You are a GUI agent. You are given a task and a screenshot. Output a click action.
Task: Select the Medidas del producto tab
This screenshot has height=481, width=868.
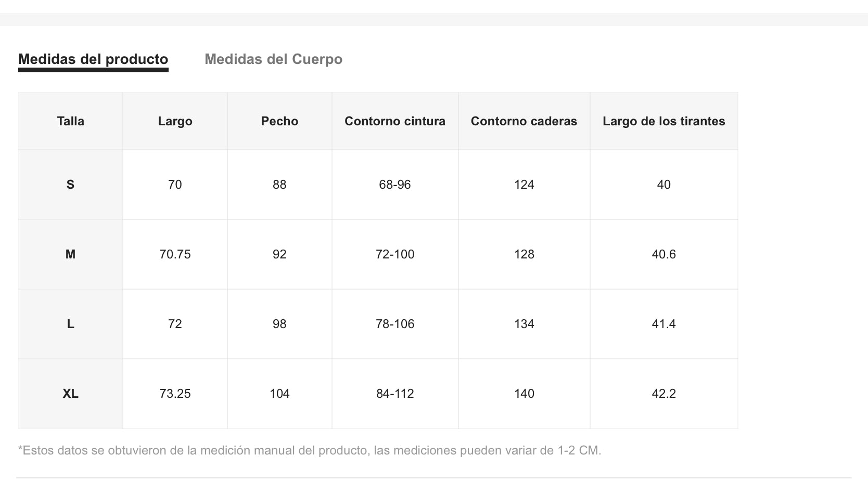click(x=93, y=59)
